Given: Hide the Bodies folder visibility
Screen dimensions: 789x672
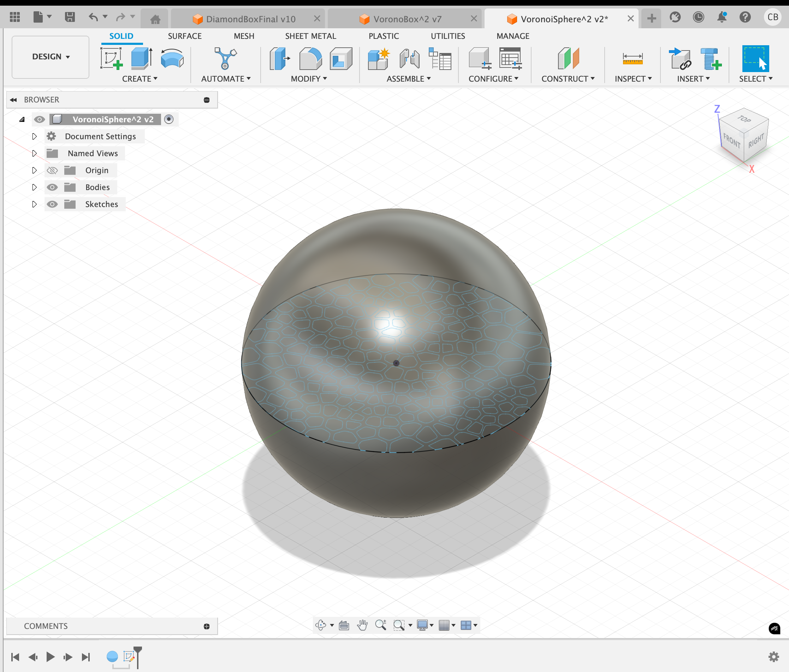Looking at the screenshot, I should (52, 187).
